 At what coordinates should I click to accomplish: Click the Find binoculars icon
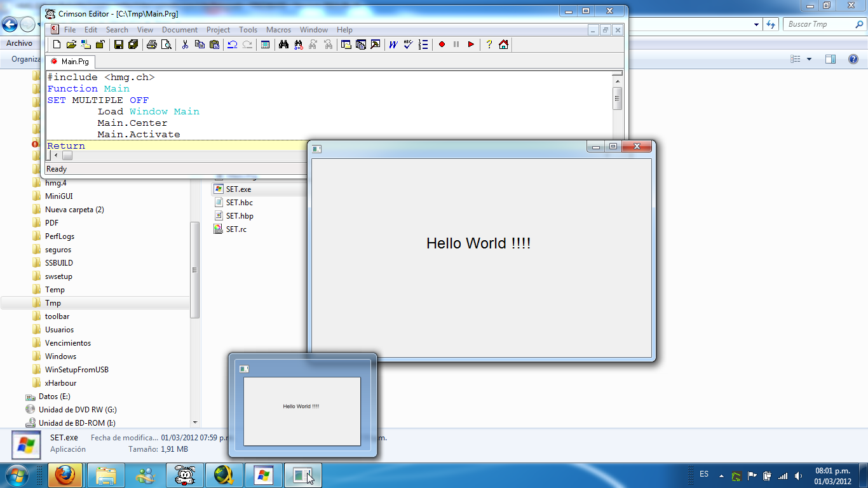click(283, 44)
